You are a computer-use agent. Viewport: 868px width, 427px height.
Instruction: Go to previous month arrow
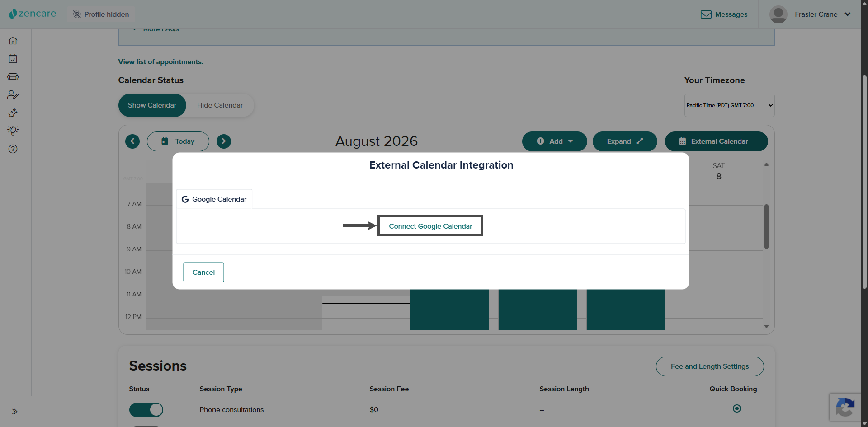coord(132,141)
